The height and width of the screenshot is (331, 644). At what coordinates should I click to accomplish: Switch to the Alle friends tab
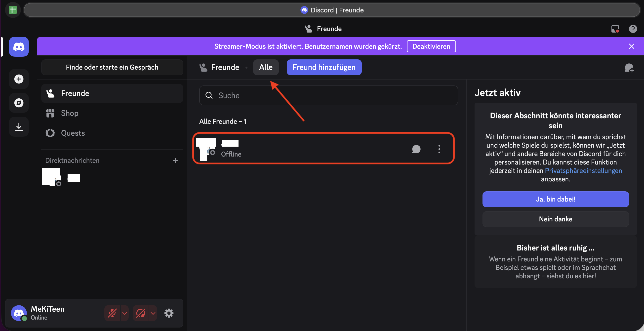pos(266,67)
